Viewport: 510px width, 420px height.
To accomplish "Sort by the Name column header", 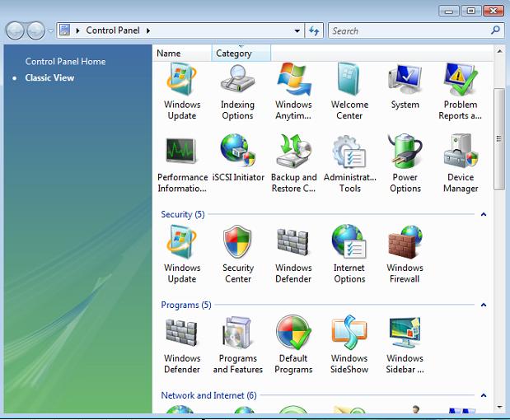I will [182, 53].
